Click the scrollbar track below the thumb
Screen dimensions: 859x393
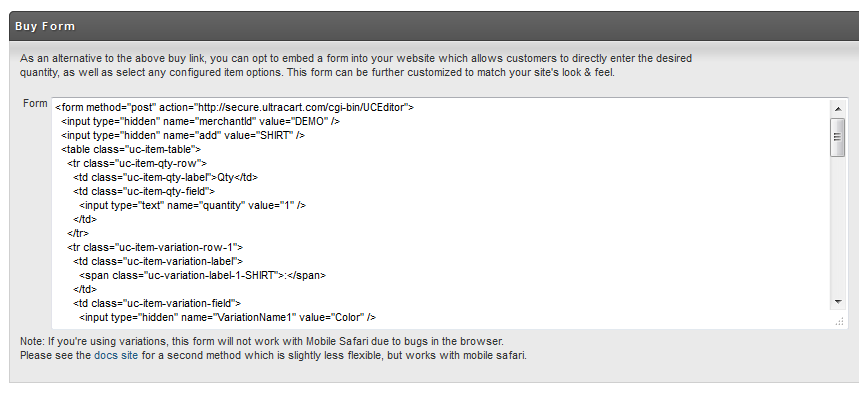click(x=838, y=226)
